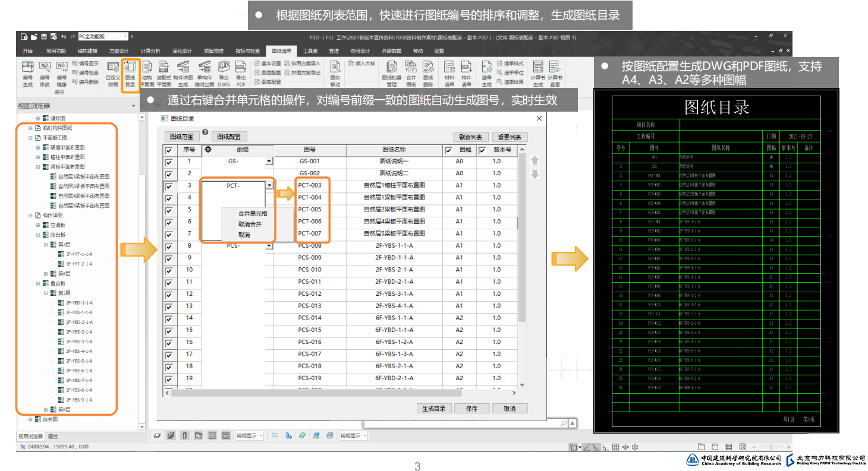This screenshot has height=471, width=868.
Task: Open the 计算书查看 tool
Action: coord(555,72)
